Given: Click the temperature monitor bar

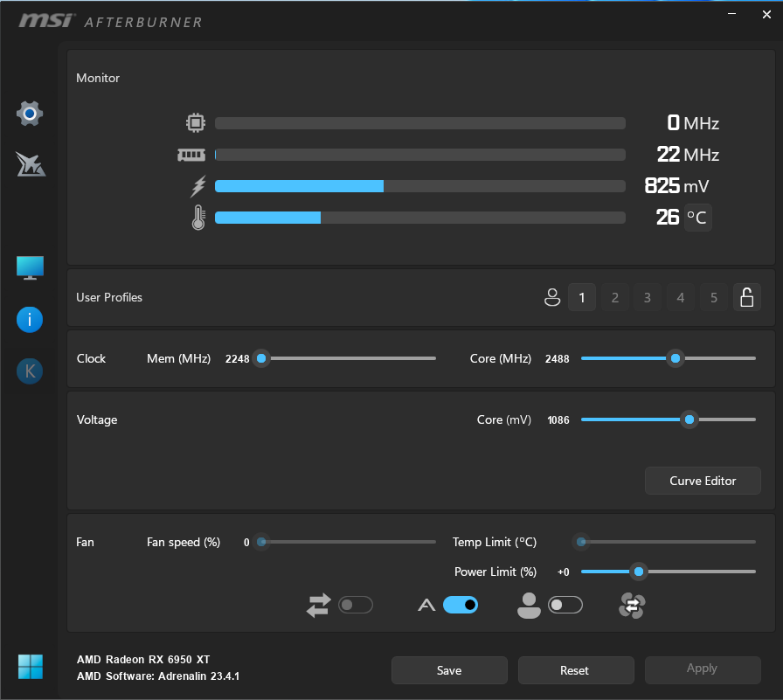Looking at the screenshot, I should (420, 218).
